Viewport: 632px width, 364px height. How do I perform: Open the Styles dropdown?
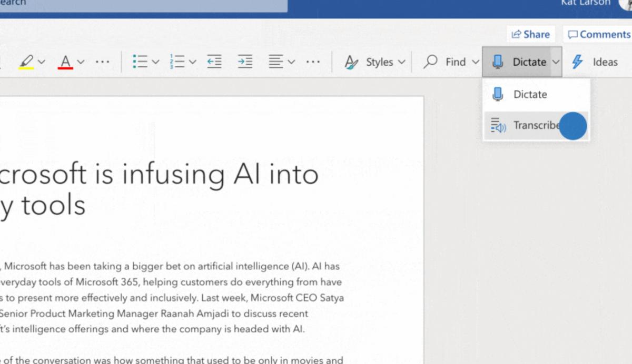375,62
